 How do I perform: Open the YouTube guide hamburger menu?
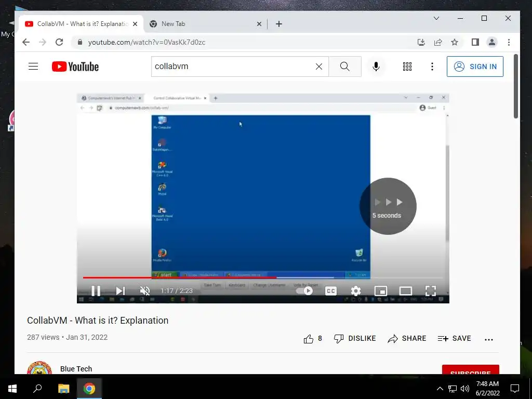(x=33, y=66)
